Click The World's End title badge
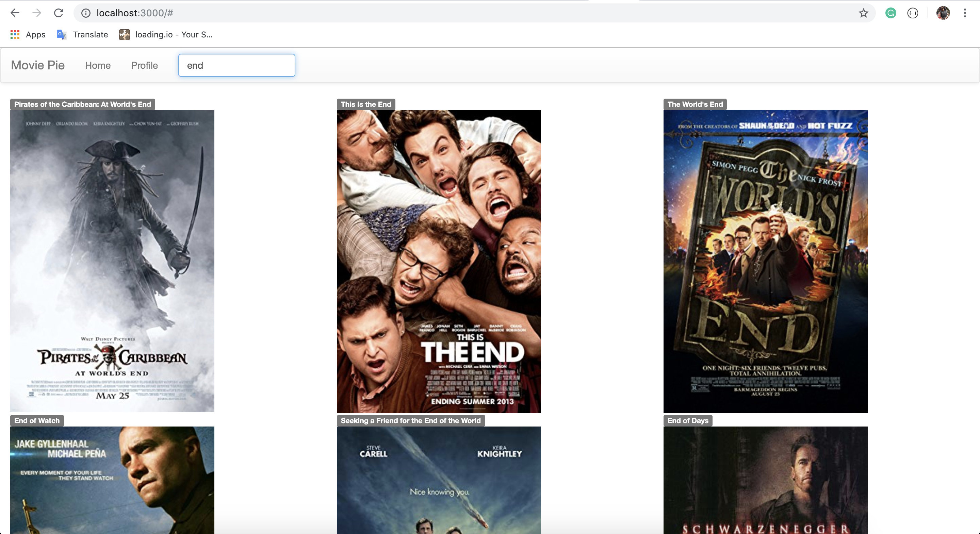980x534 pixels. click(x=695, y=104)
